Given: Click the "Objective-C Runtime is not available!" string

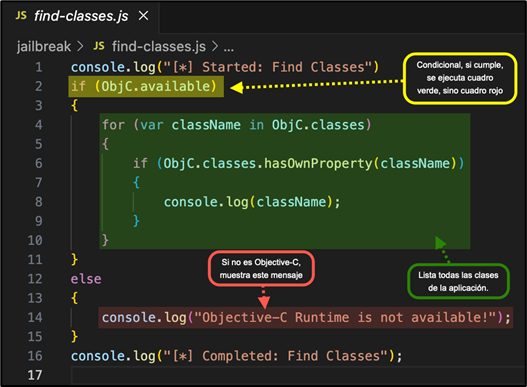Looking at the screenshot, I should point(346,317).
